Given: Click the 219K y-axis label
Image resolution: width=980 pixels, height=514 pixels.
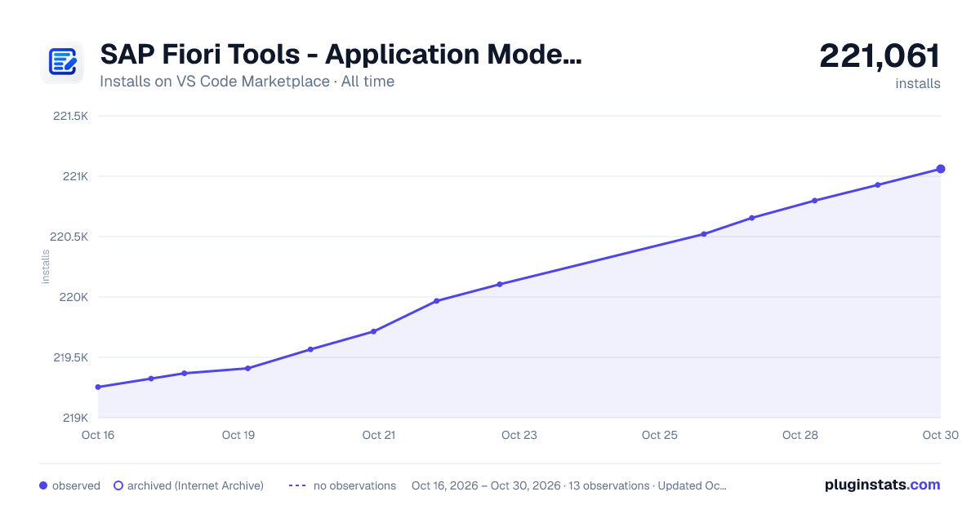Looking at the screenshot, I should [76, 418].
